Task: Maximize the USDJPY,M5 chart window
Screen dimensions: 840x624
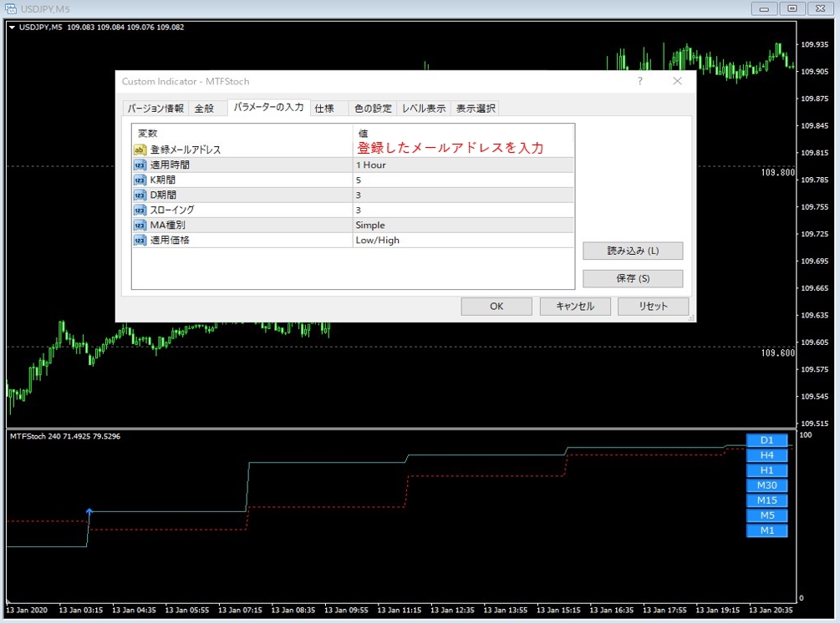Action: 792,8
